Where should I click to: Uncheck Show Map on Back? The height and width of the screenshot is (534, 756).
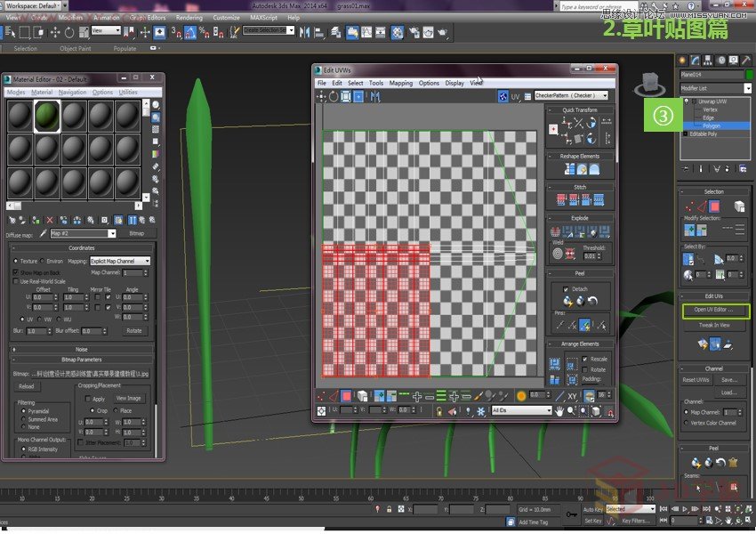tap(15, 272)
